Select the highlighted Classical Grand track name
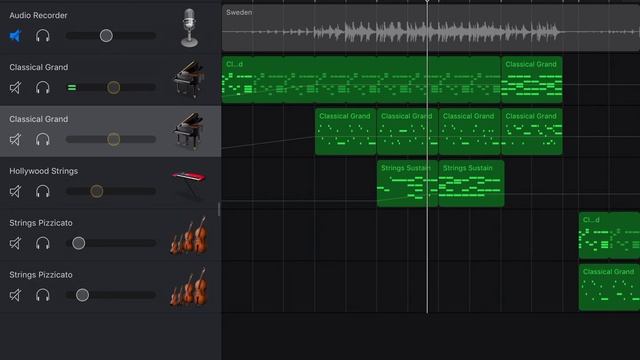The image size is (640, 360). coord(39,119)
